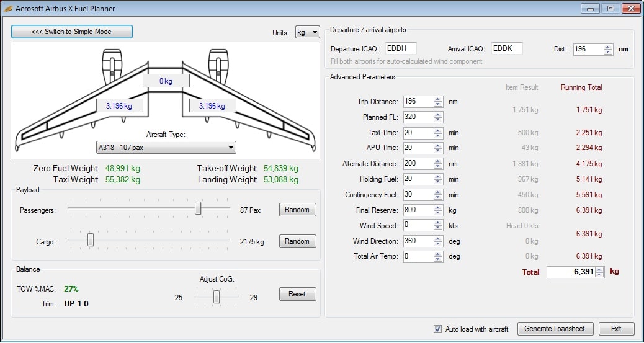Click Generate Loadsheet button

[555, 329]
